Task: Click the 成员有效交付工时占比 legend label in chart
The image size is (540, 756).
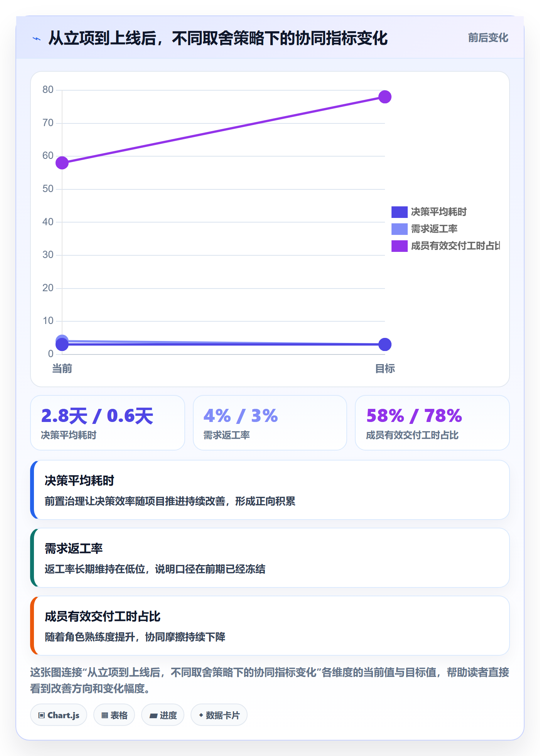Action: 455,246
